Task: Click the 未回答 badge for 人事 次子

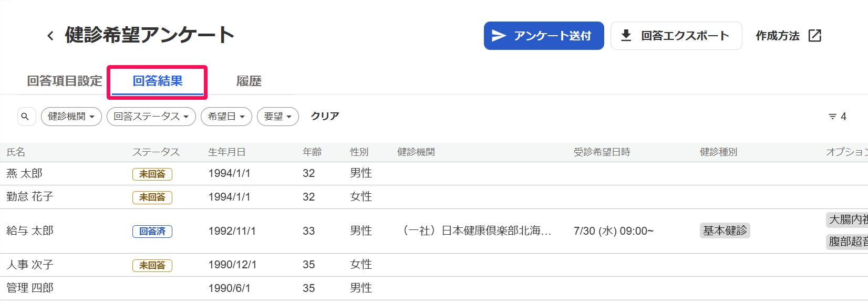Action: click(152, 265)
